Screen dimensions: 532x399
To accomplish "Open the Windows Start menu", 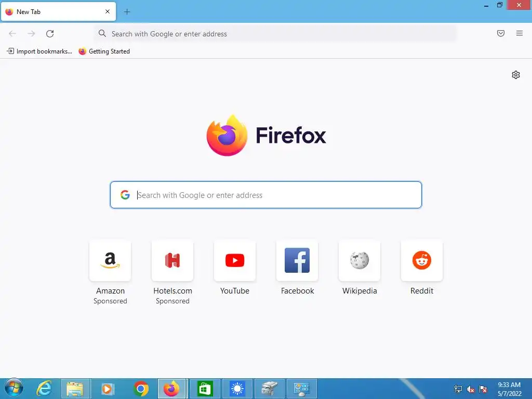I will pyautogui.click(x=14, y=388).
